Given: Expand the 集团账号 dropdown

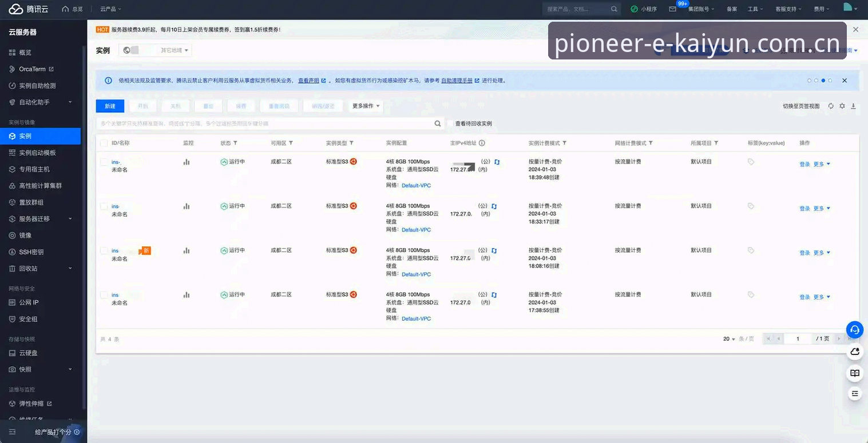Looking at the screenshot, I should coord(701,9).
